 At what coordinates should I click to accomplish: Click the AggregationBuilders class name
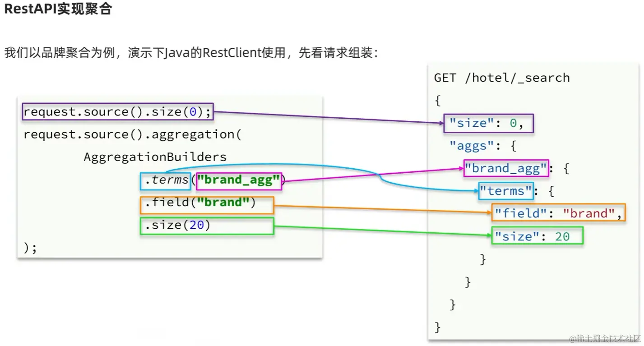(x=154, y=157)
